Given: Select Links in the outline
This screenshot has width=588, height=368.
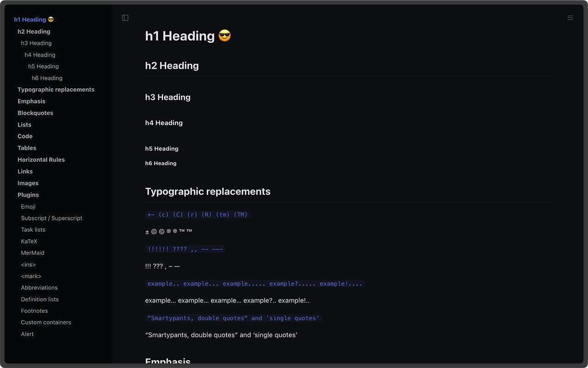Looking at the screenshot, I should 25,171.
